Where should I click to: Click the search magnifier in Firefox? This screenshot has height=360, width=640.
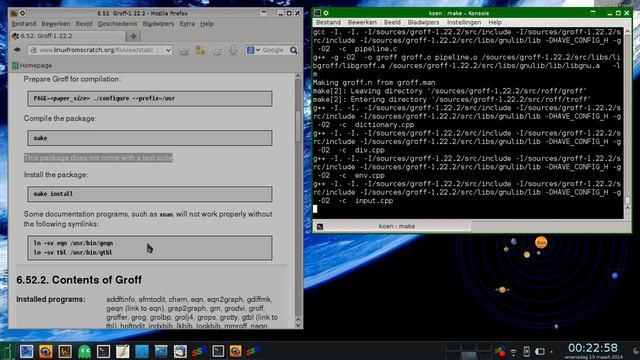[293, 50]
